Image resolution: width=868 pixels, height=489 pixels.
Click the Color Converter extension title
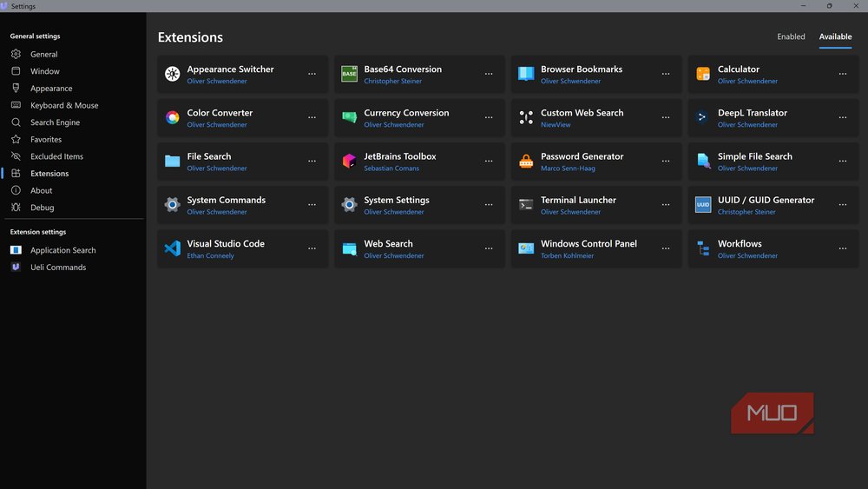(220, 112)
